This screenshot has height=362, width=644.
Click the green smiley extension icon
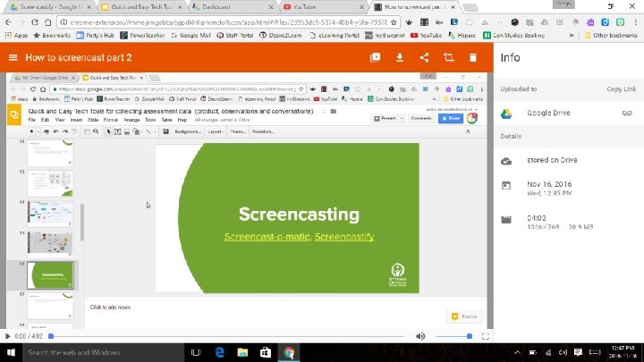tap(620, 22)
